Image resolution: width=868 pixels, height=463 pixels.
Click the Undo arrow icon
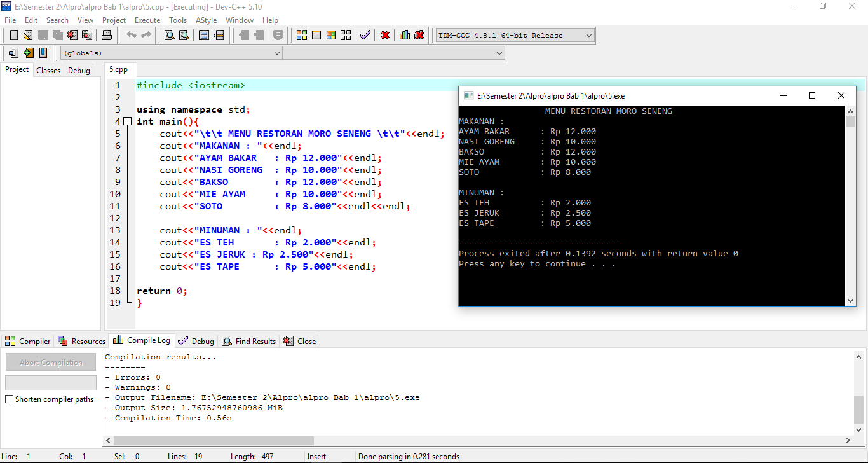132,35
